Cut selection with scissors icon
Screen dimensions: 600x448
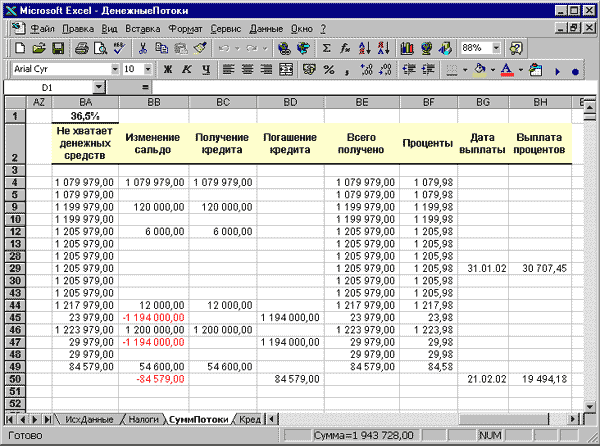pos(143,49)
